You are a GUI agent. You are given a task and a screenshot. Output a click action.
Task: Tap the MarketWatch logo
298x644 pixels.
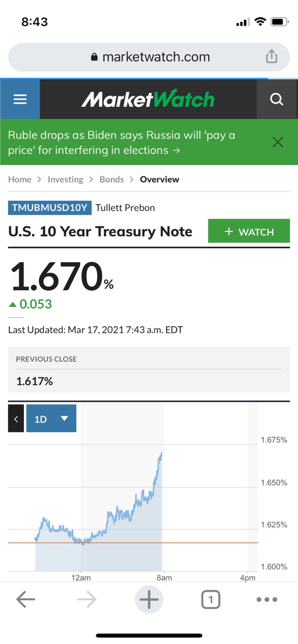148,99
